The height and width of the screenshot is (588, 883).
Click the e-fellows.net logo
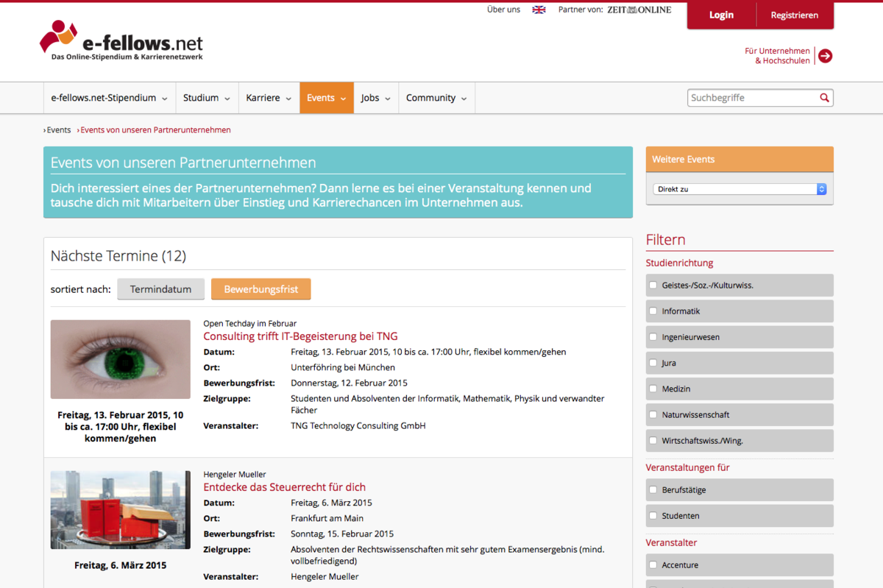tap(121, 40)
